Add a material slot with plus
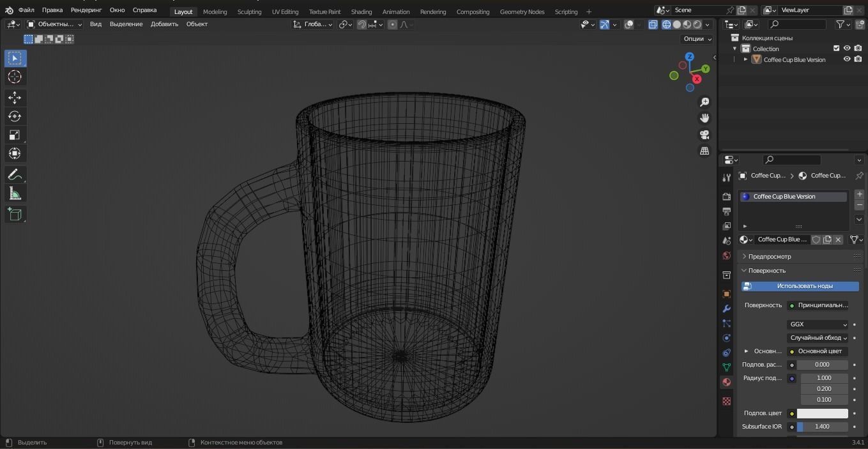This screenshot has height=449, width=868. click(x=859, y=194)
